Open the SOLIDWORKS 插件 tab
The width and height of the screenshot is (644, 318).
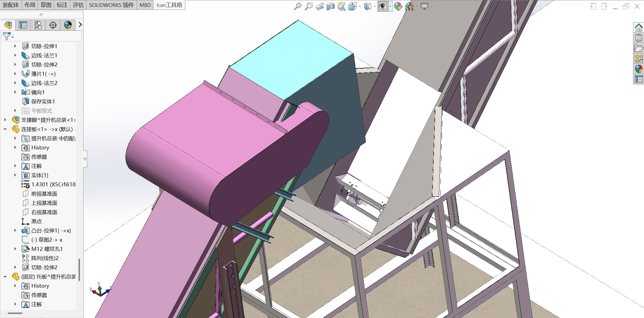coord(111,5)
